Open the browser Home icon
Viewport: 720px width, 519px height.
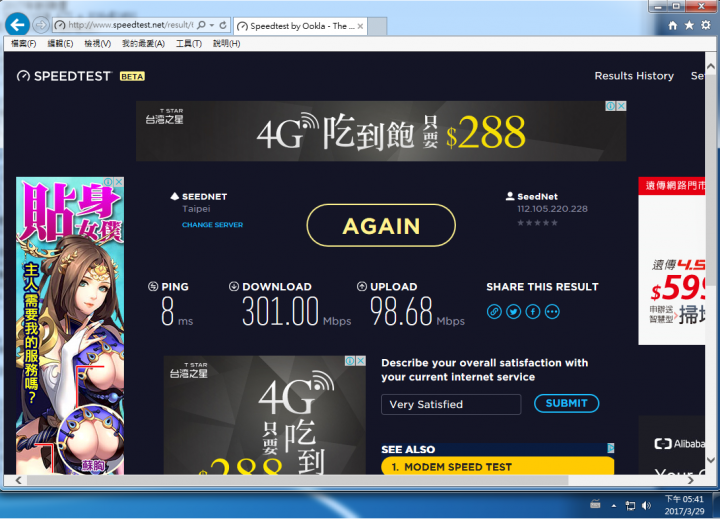(x=673, y=26)
